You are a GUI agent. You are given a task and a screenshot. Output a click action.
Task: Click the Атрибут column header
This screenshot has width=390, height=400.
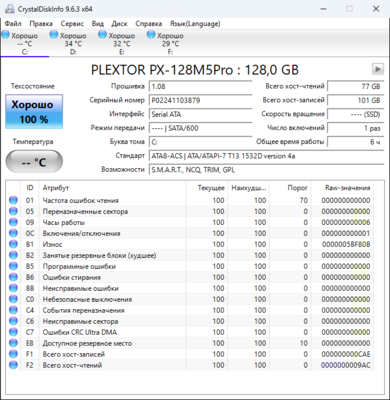112,188
